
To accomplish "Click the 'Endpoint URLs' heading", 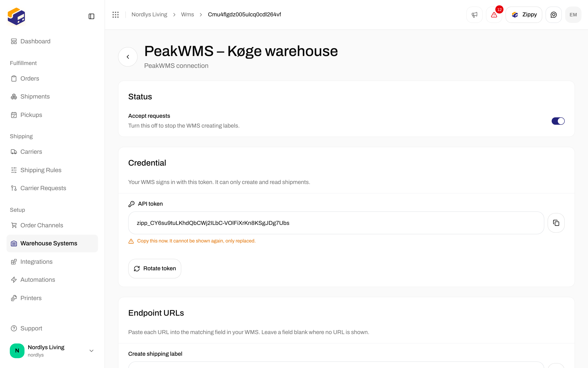I will pyautogui.click(x=156, y=313).
